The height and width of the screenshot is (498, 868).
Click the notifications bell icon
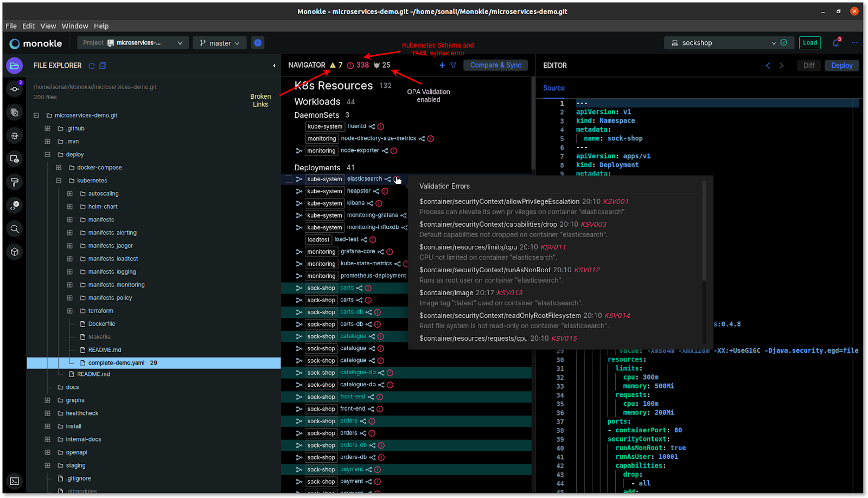tap(835, 43)
